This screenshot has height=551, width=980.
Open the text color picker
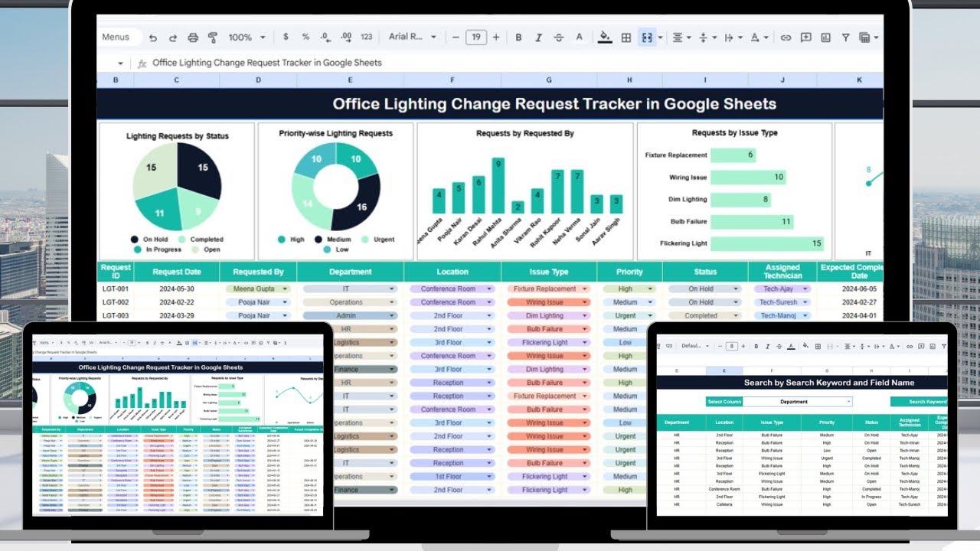pos(579,37)
